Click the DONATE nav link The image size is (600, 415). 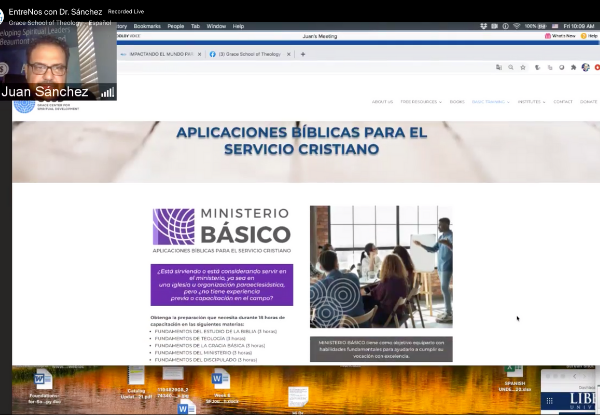(x=589, y=102)
